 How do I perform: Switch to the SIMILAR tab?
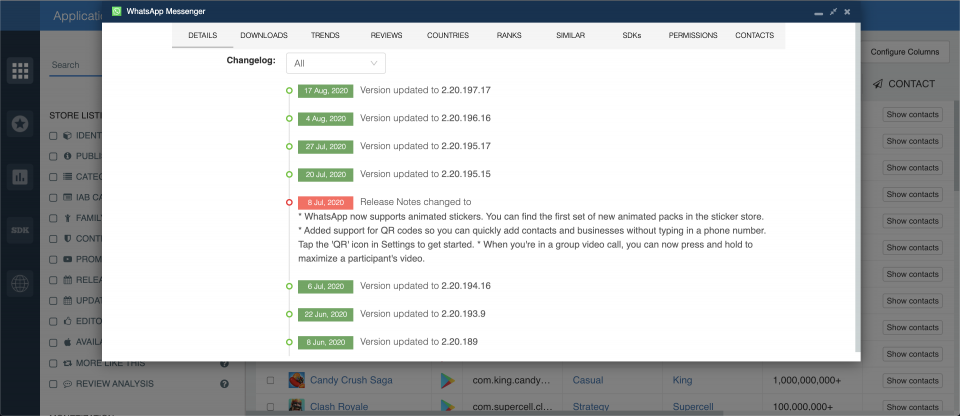571,36
